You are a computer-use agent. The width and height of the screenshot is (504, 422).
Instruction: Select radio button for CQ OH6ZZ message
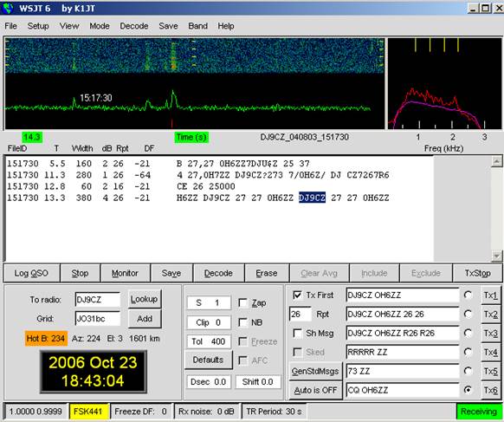point(468,390)
